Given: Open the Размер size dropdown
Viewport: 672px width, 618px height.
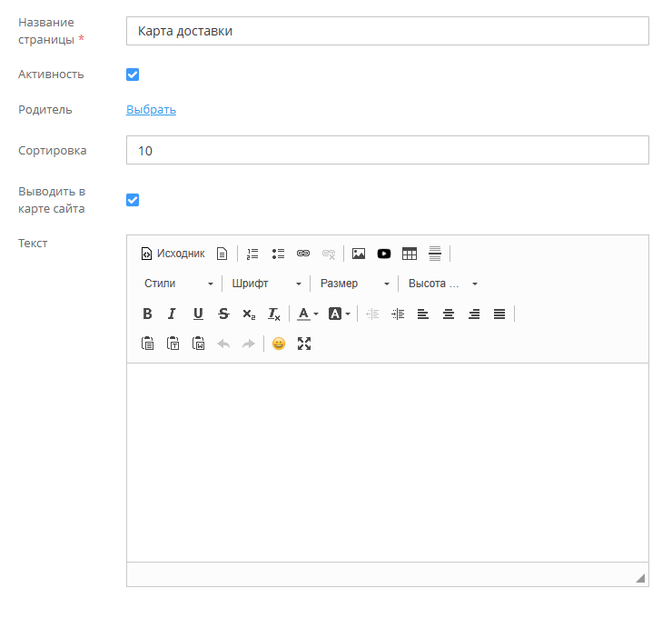Looking at the screenshot, I should [354, 284].
